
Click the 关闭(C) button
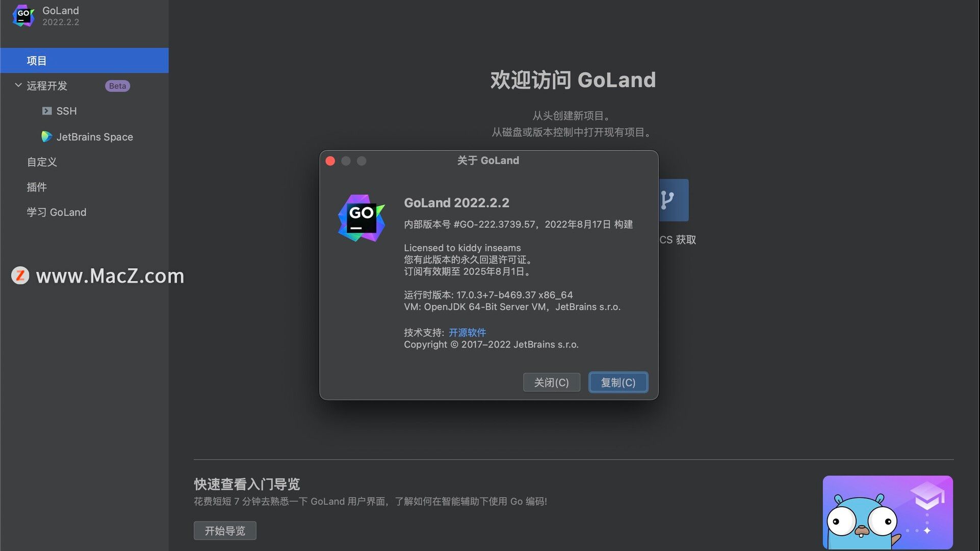[552, 382]
